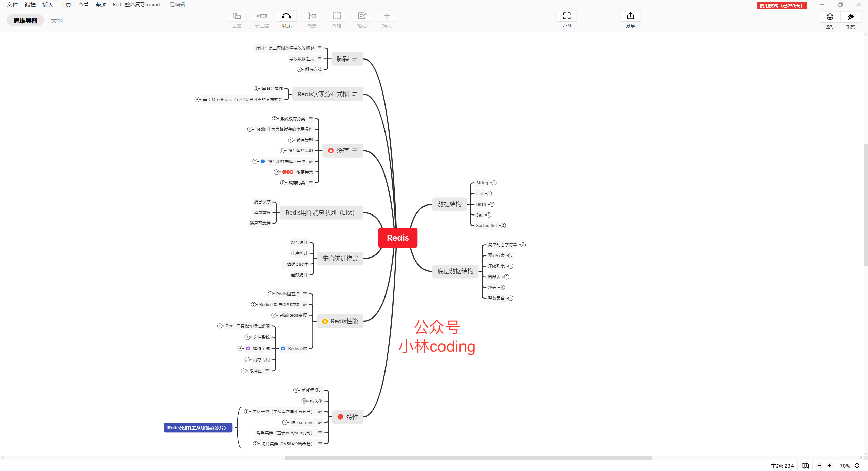Switch to the Mind Map (思维导图) view
The image size is (868, 471).
click(x=25, y=20)
